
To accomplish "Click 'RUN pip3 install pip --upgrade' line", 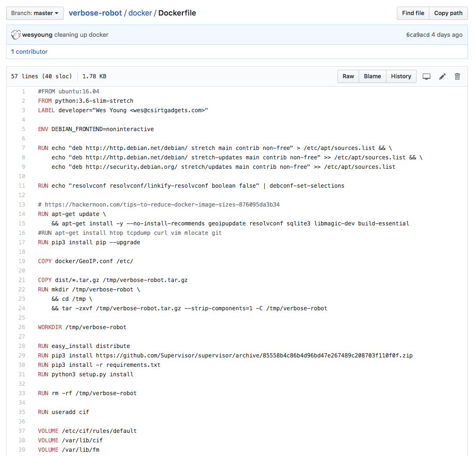I will (x=89, y=242).
